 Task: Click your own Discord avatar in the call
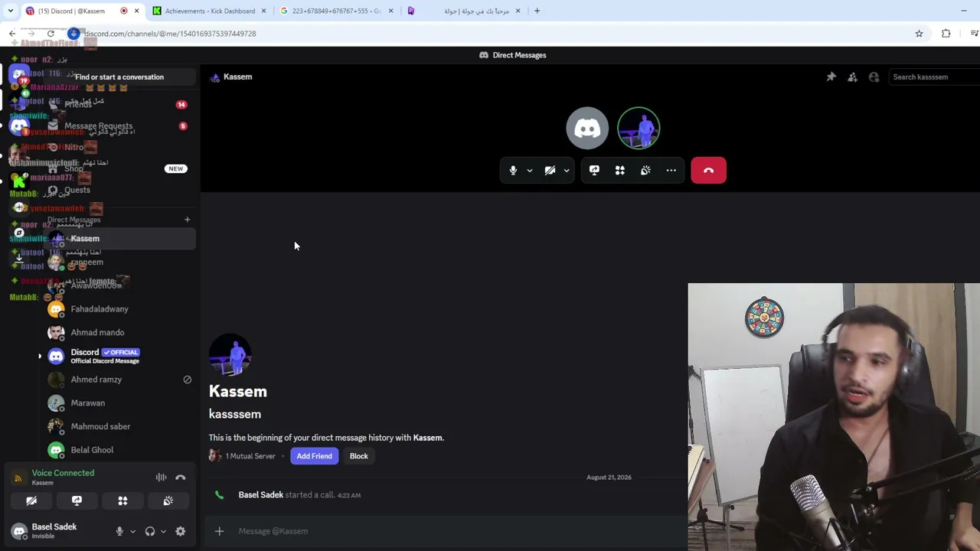click(587, 128)
